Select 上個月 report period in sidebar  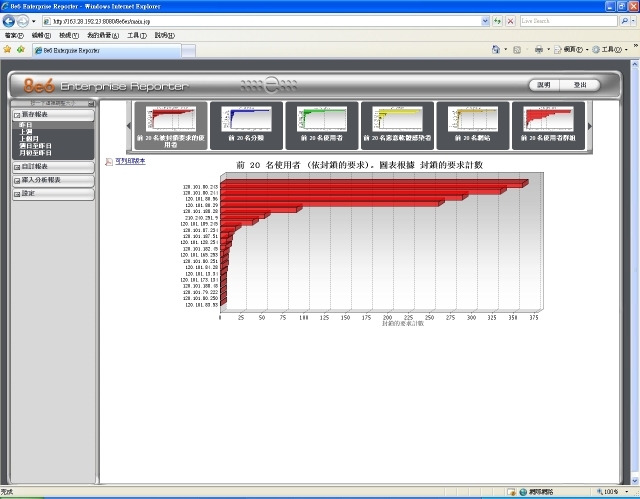pyautogui.click(x=29, y=139)
